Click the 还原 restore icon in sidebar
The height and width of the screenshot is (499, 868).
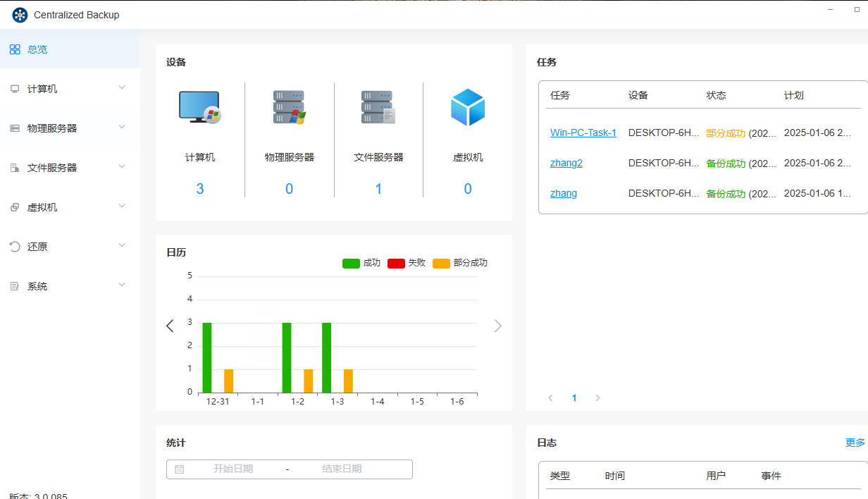coord(15,247)
